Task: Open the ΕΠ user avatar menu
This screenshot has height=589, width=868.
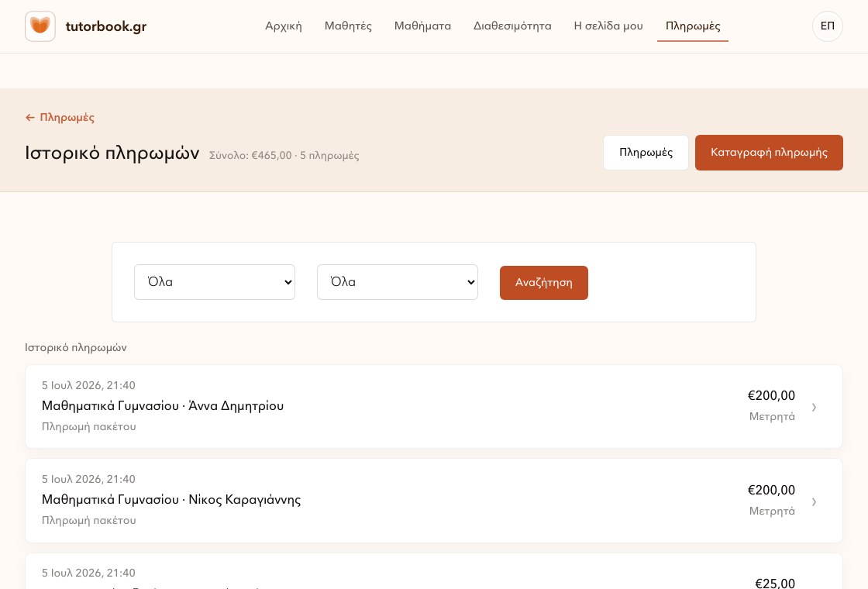Action: point(827,26)
